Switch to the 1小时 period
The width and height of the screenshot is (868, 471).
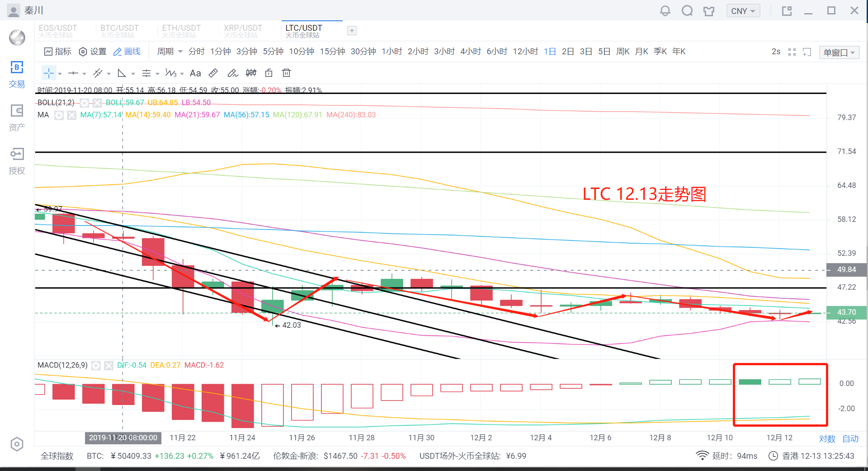coord(392,52)
